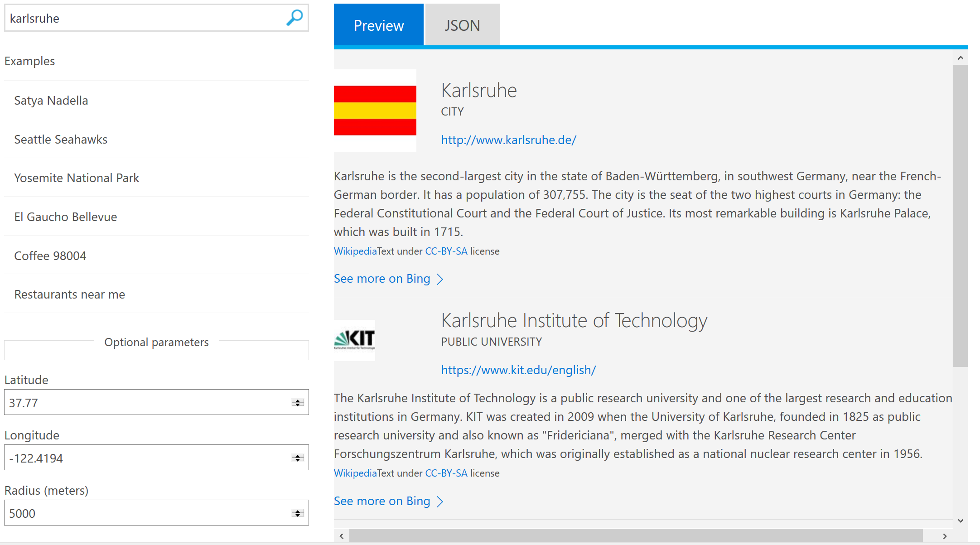
Task: Select the 'Satya Nadella' example
Action: click(x=51, y=100)
